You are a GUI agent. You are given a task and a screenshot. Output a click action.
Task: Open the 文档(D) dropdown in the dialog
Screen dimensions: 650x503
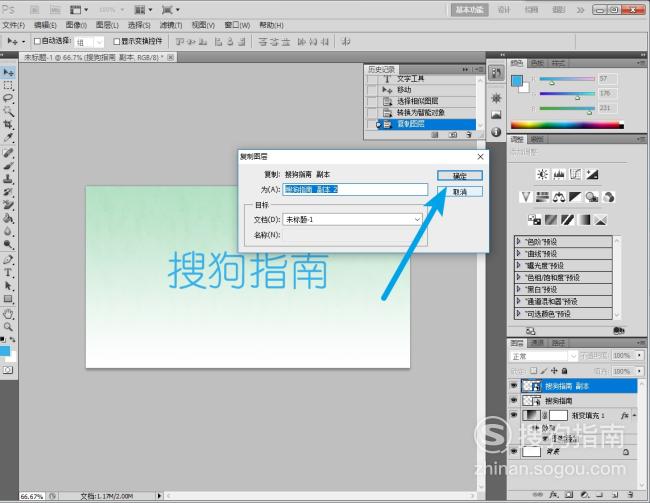click(x=352, y=219)
